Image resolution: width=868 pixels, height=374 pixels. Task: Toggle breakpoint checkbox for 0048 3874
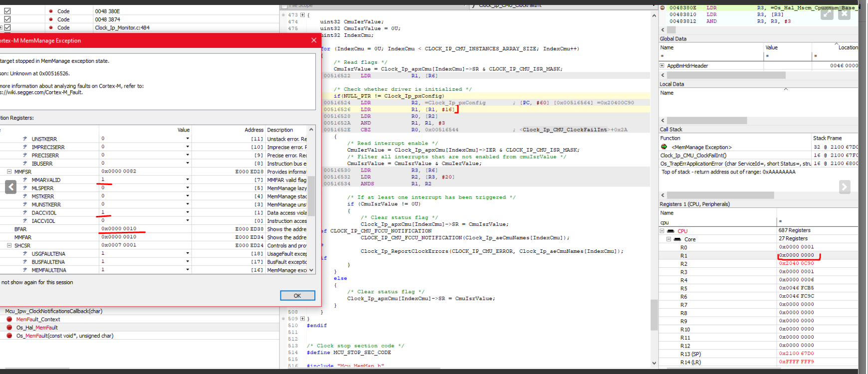(x=7, y=19)
